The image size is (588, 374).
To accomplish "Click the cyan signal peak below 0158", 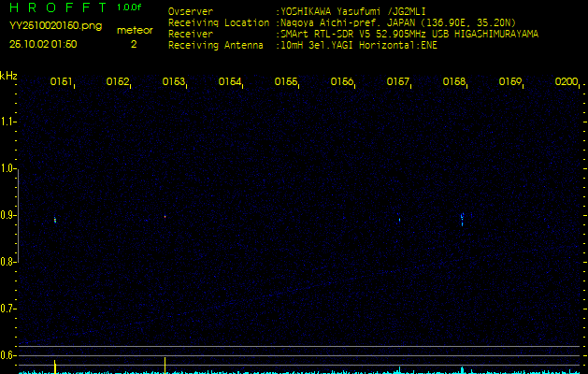I will pyautogui.click(x=462, y=370).
